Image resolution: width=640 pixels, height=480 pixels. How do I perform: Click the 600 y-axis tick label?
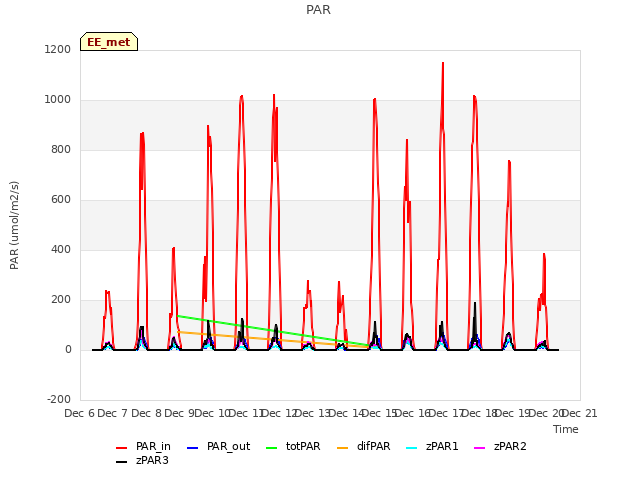coord(61,200)
